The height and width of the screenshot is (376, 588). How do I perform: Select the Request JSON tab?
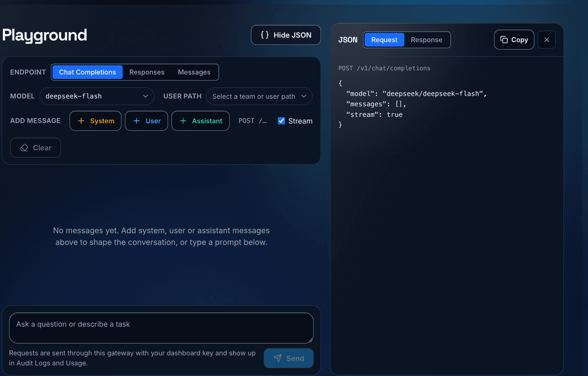click(x=384, y=40)
